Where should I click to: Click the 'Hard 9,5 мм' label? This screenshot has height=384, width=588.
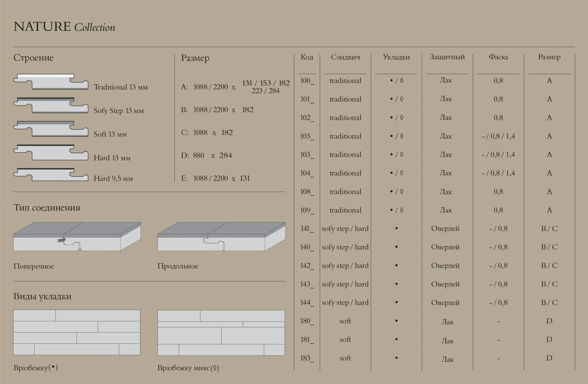point(113,178)
